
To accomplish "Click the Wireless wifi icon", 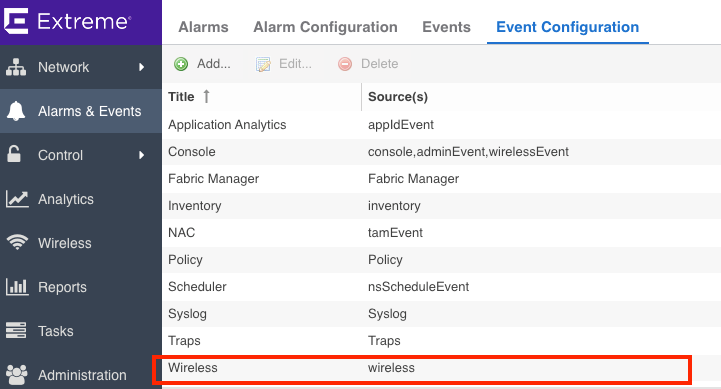I will [17, 242].
